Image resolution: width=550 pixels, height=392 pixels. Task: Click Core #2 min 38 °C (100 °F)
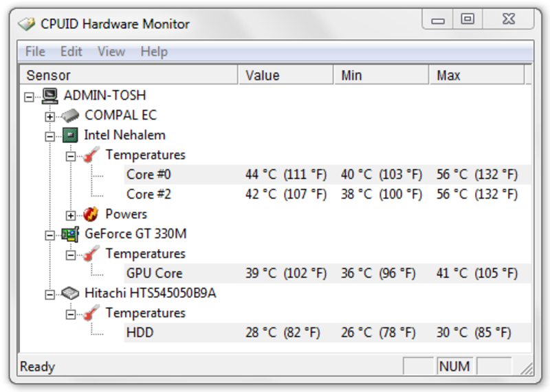pos(382,194)
